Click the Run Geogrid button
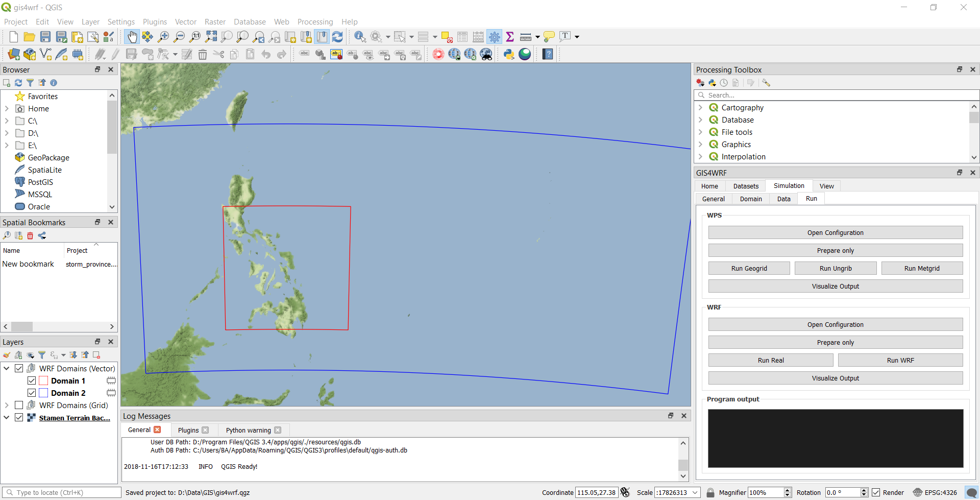The image size is (980, 500). pyautogui.click(x=749, y=269)
